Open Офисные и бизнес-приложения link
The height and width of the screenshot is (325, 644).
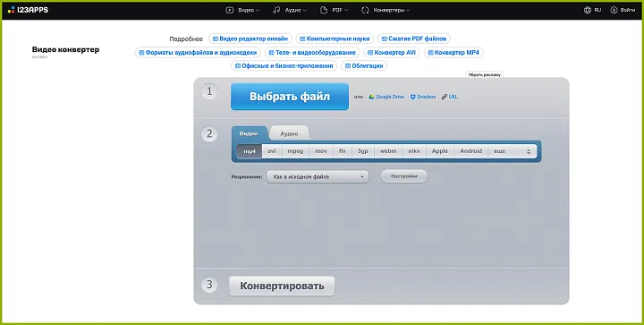(x=284, y=65)
